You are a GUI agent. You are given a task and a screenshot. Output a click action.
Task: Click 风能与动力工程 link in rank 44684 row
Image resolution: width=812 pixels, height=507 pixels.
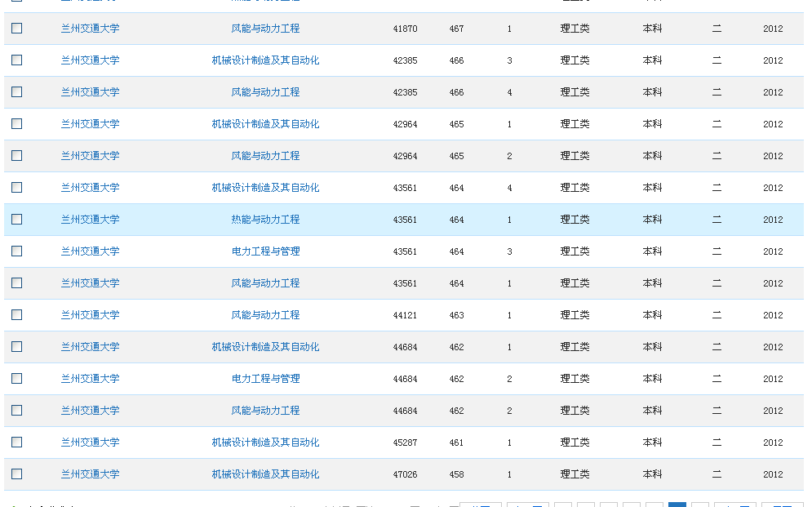[265, 411]
